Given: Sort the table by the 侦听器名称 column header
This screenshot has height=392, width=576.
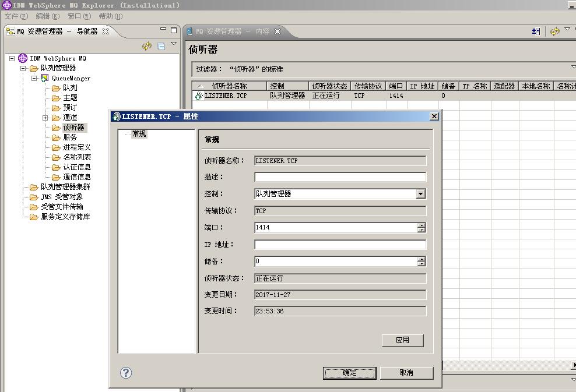Looking at the screenshot, I should click(x=230, y=86).
